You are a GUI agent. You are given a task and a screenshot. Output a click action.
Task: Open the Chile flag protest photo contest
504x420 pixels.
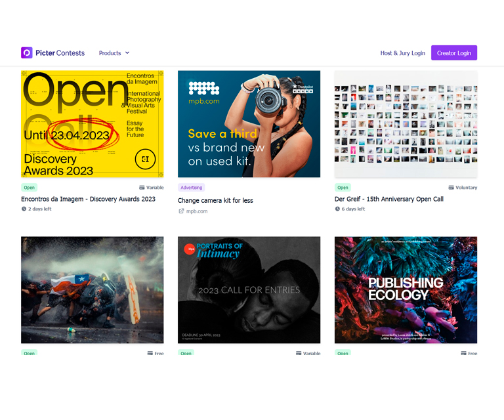pyautogui.click(x=92, y=289)
